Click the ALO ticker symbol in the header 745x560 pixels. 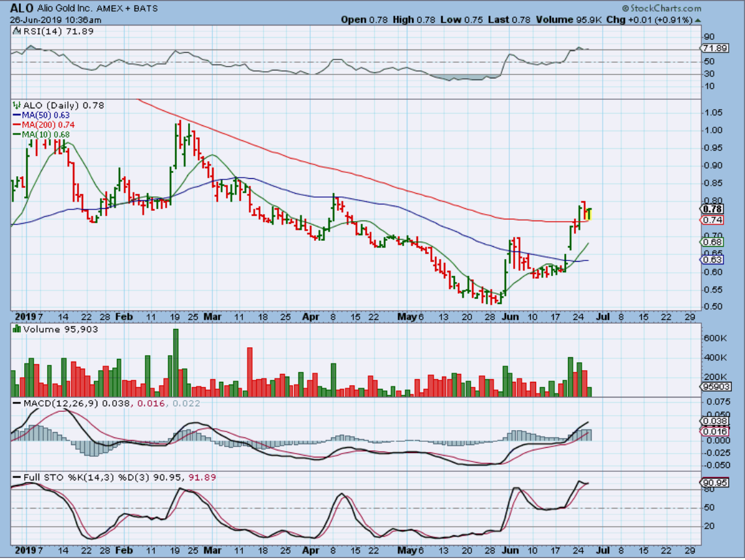tap(22, 8)
